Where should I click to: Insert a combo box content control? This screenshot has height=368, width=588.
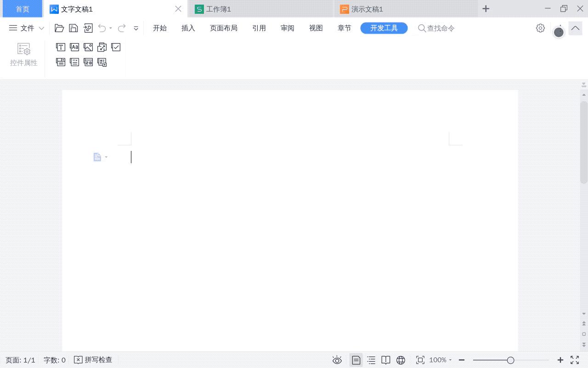tap(60, 62)
